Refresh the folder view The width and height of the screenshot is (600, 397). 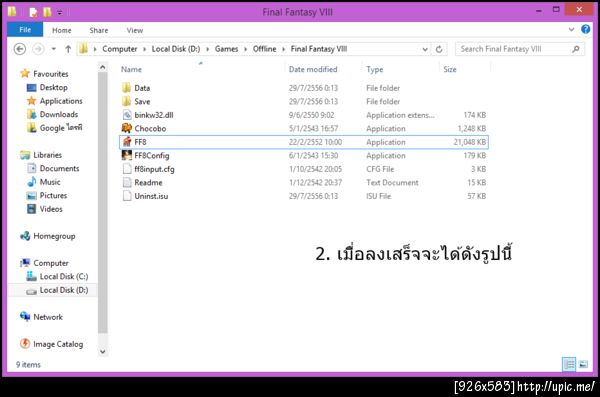pyautogui.click(x=439, y=49)
